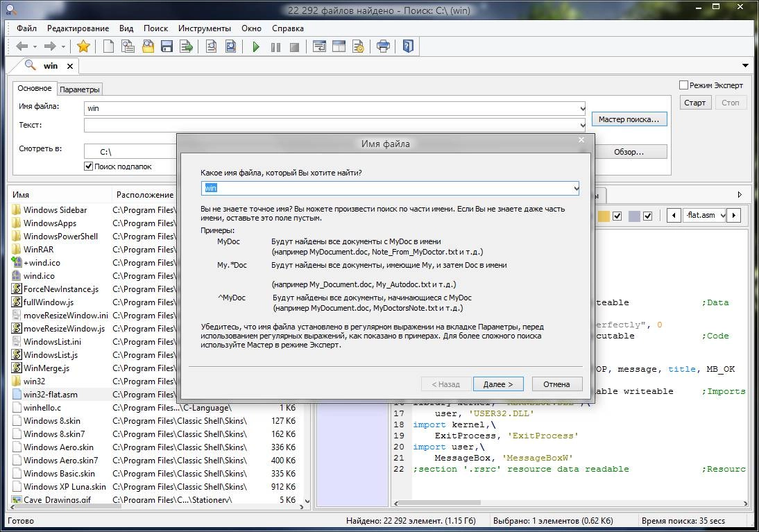Create a new search with blank page icon
The height and width of the screenshot is (532, 759).
[108, 46]
